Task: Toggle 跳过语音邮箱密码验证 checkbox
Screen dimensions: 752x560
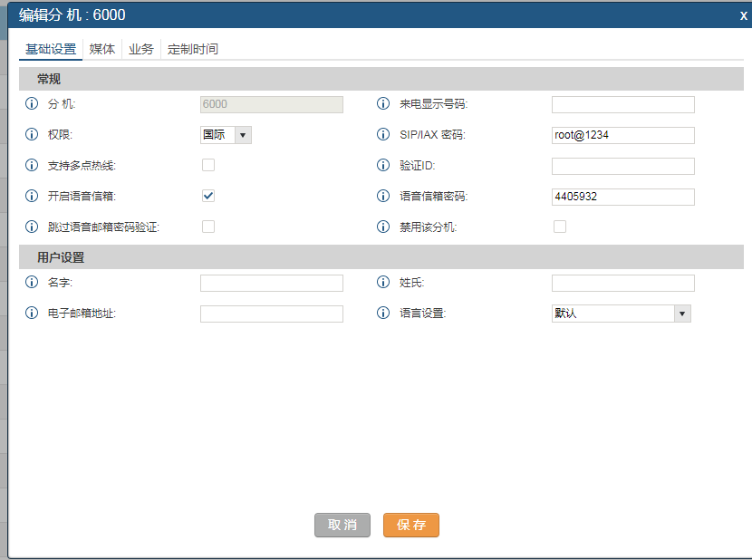Action: pyautogui.click(x=208, y=227)
